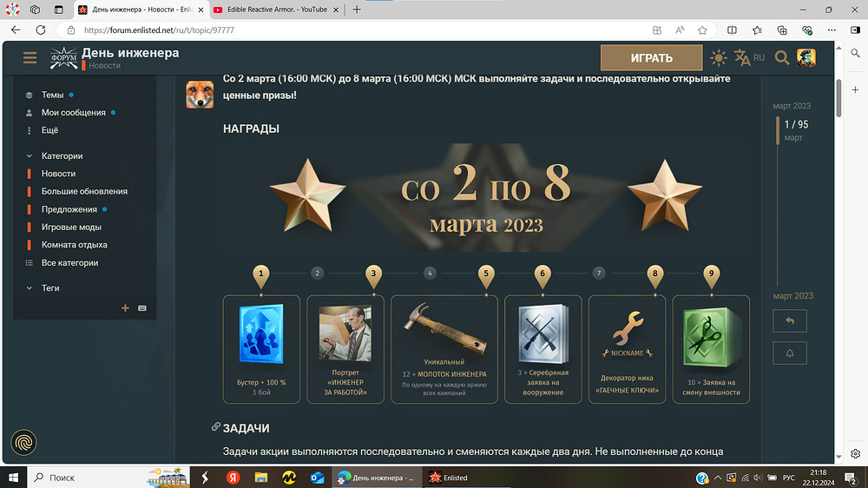Open the Большие обновления category link
This screenshot has width=868, height=488.
coord(84,191)
